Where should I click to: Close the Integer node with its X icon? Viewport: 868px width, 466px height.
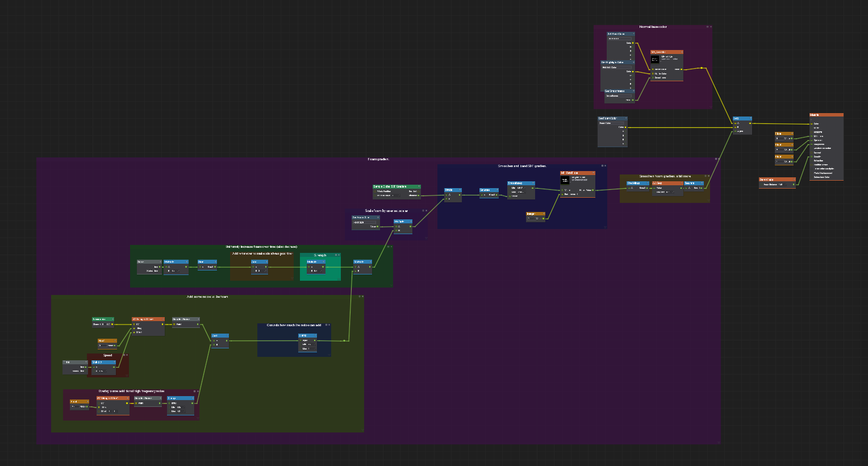tap(543, 214)
